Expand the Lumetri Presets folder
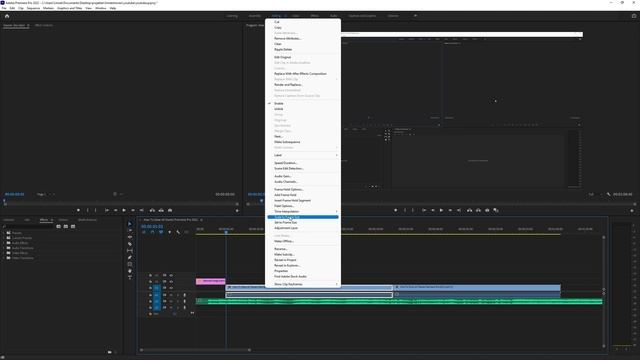 pos(4,238)
